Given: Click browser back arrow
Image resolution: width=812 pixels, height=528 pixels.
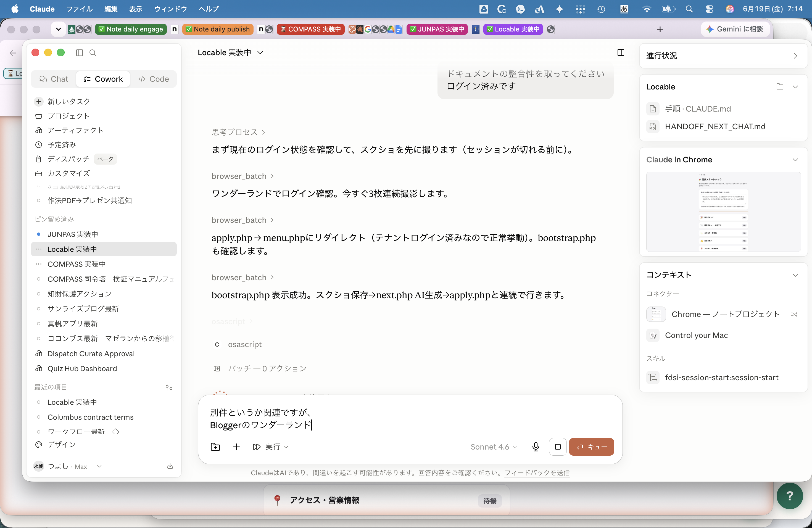Looking at the screenshot, I should [13, 53].
